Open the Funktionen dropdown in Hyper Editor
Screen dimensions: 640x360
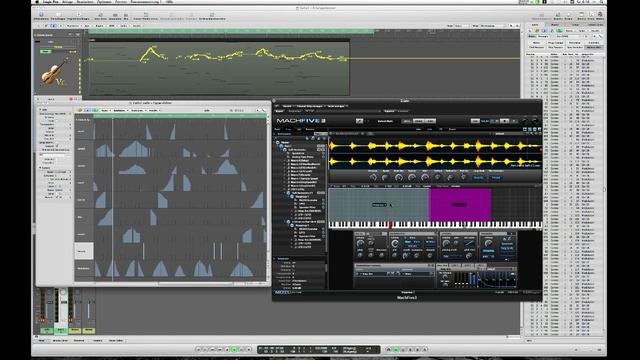tap(138, 110)
